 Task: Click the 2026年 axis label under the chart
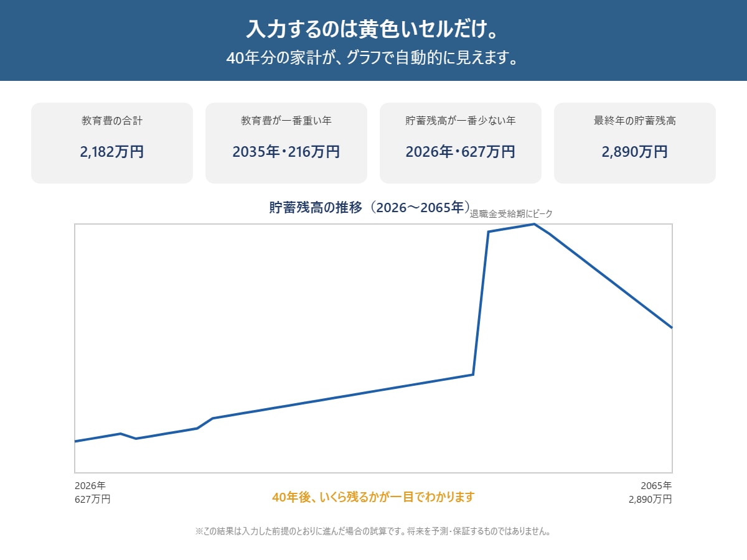click(90, 485)
